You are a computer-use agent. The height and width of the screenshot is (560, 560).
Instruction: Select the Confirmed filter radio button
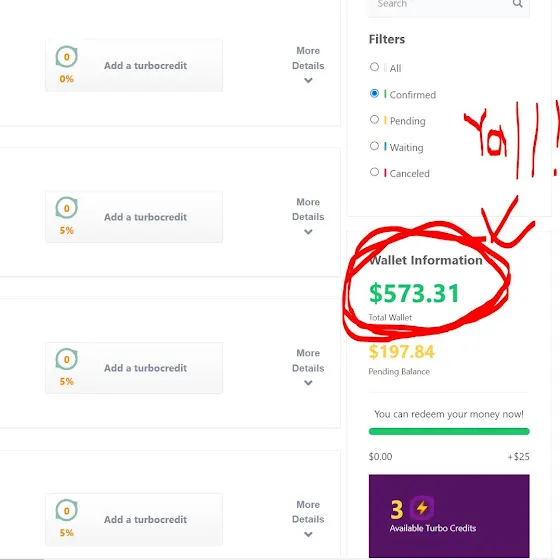pyautogui.click(x=374, y=93)
